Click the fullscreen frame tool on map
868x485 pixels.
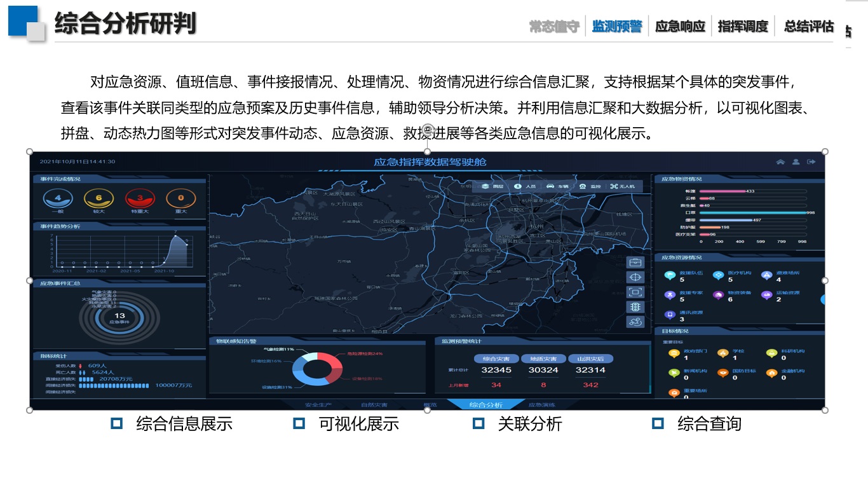point(635,292)
